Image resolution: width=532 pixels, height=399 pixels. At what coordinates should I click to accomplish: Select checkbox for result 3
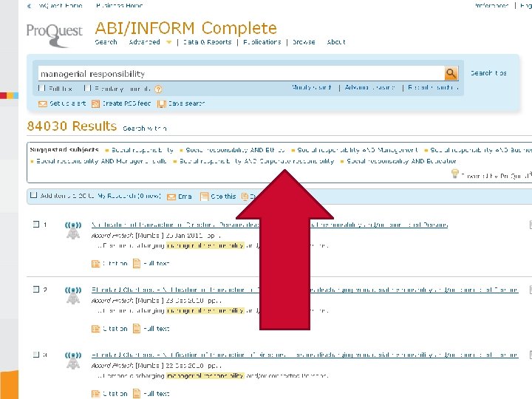coord(36,355)
